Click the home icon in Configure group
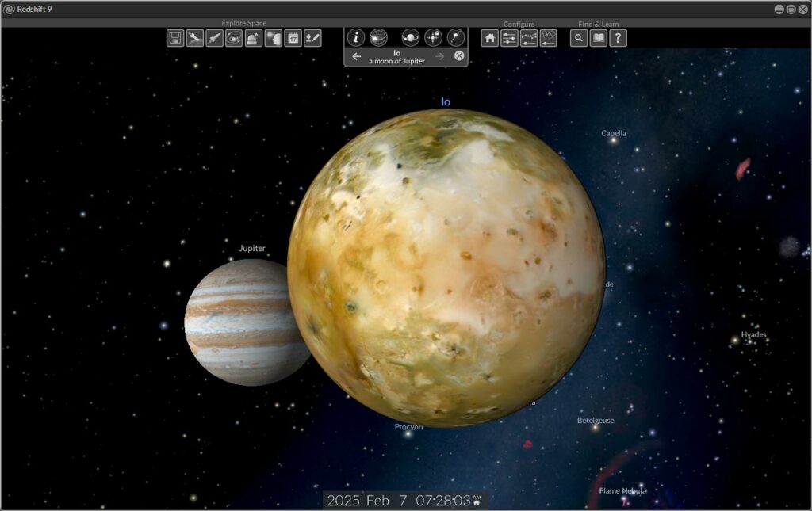The width and height of the screenshot is (812, 511). [x=490, y=38]
